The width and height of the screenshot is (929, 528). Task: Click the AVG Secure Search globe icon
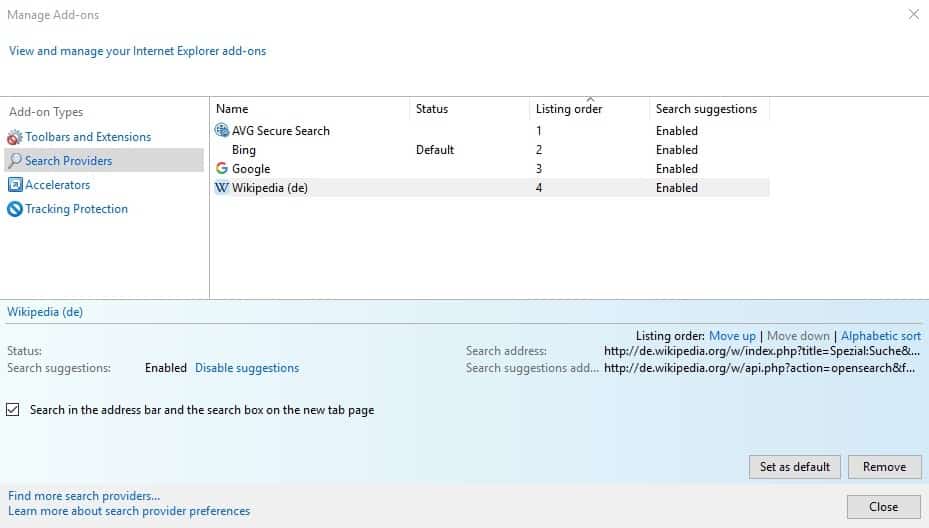coord(222,130)
